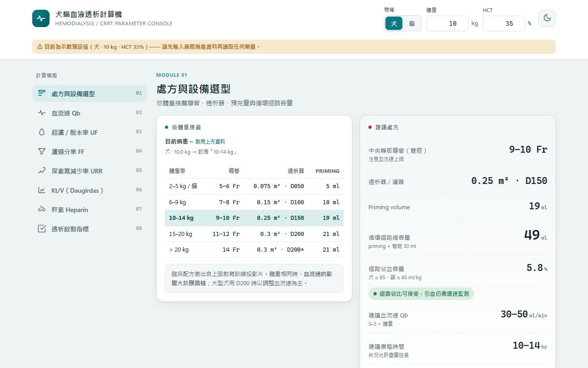Click the 9–10 Fr catheter value in 建議處方
Screen dimensions: 588x368
point(528,149)
